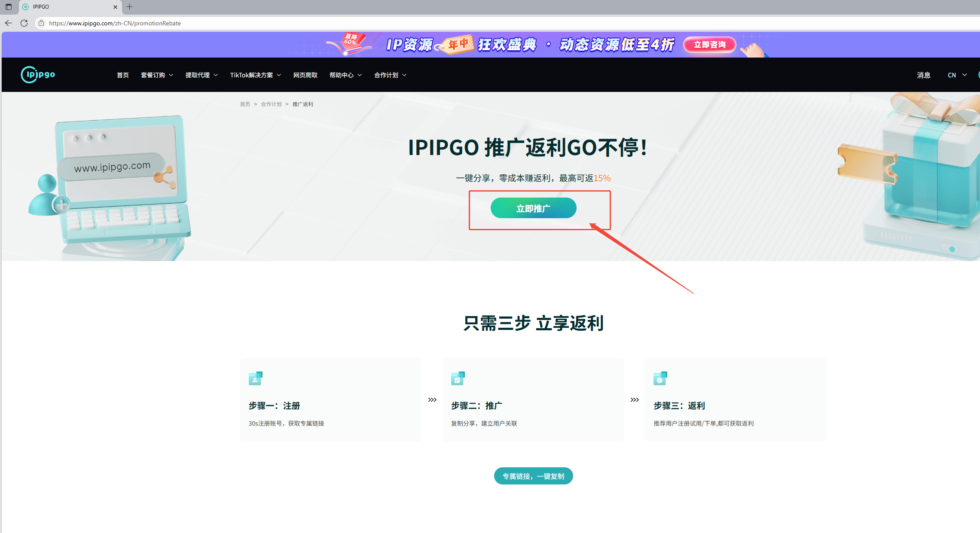Click the 立即推广 green button
The width and height of the screenshot is (980, 533).
pyautogui.click(x=533, y=208)
